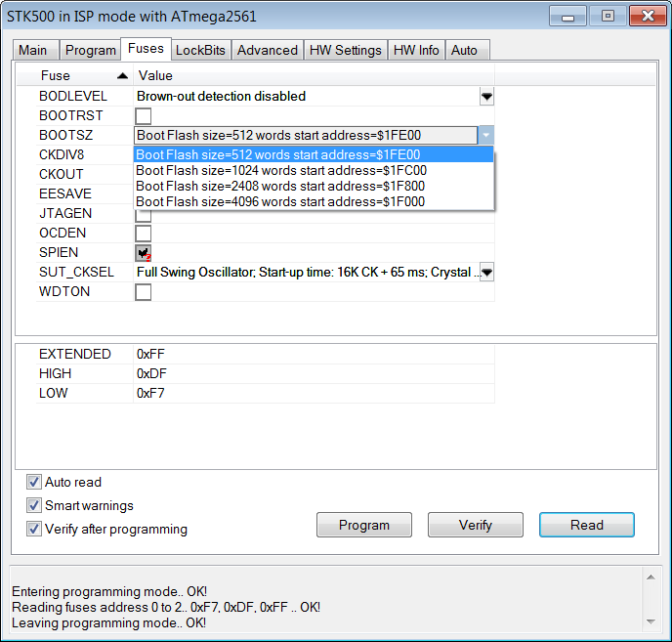Choose Boot Flash size=1024 words option
This screenshot has width=672, height=642.
coord(314,171)
